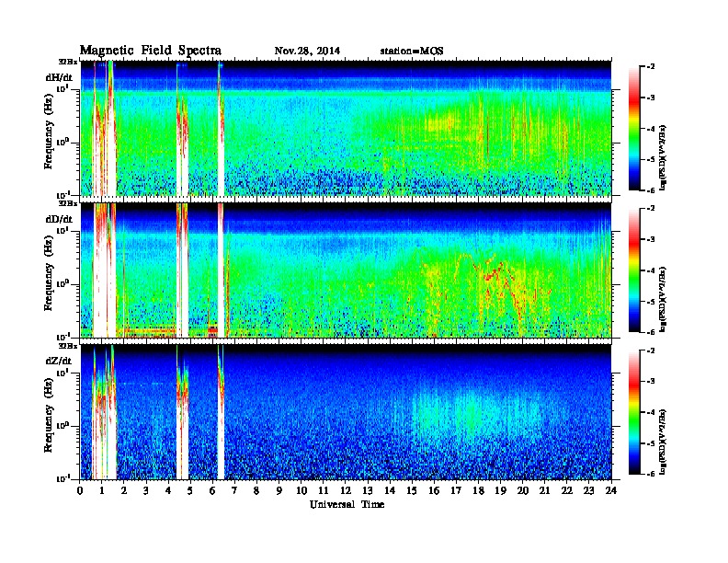Click the dZ/dt panel color scale bar
The width and height of the screenshot is (728, 563).
pos(634,412)
